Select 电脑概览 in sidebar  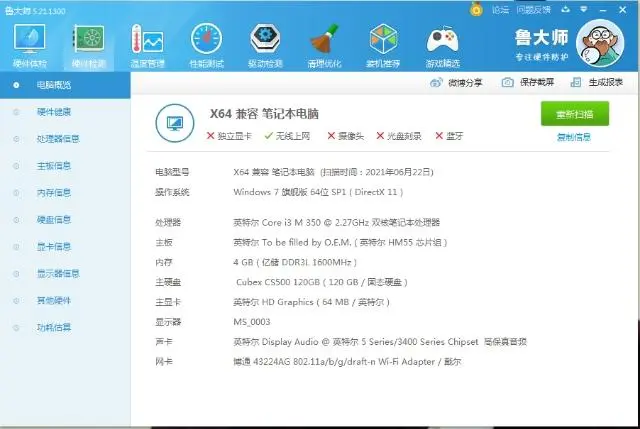(65, 85)
